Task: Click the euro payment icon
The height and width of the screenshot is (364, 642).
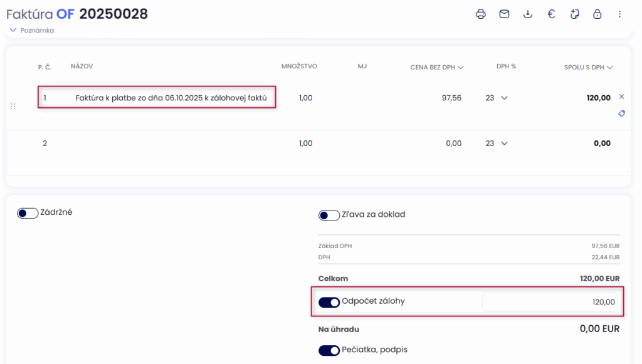Action: pyautogui.click(x=551, y=14)
